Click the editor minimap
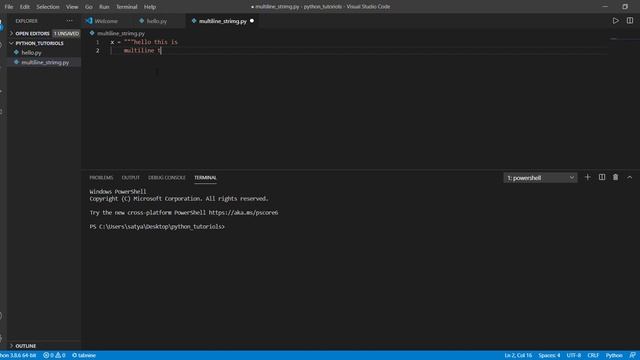 click(624, 39)
